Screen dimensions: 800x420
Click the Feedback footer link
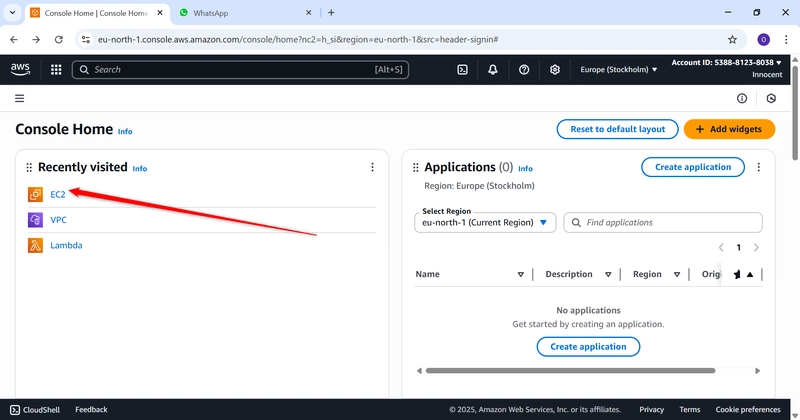[x=91, y=410]
